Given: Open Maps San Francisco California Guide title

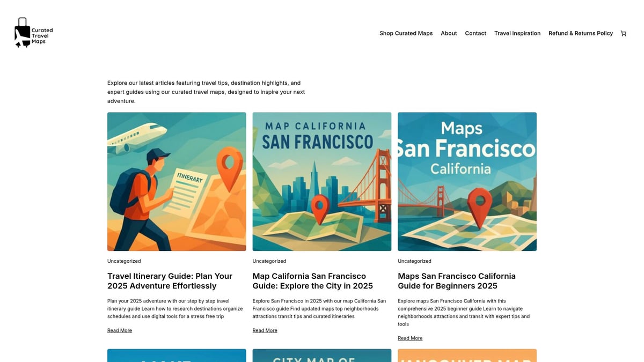Looking at the screenshot, I should pyautogui.click(x=456, y=281).
